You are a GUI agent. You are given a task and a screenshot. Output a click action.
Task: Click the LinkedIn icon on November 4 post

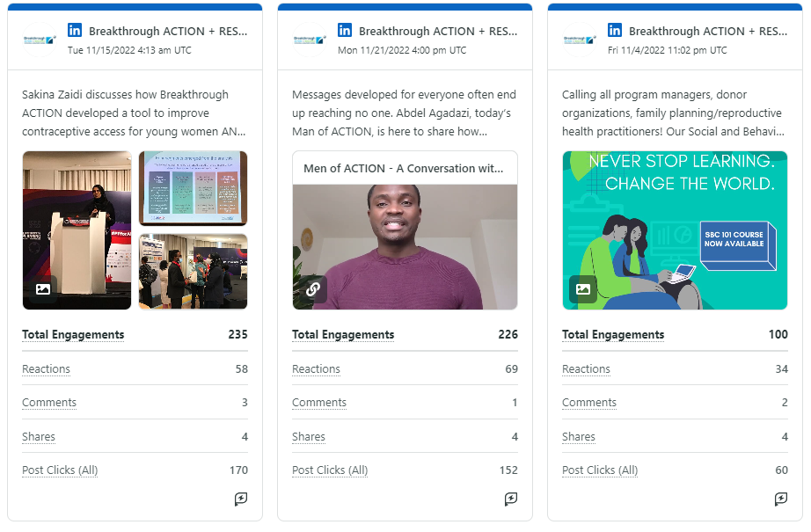(615, 31)
